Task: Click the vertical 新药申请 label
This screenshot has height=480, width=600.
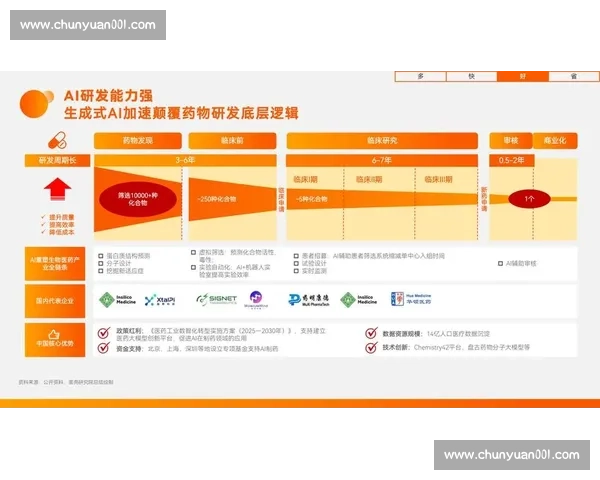Action: coord(484,199)
